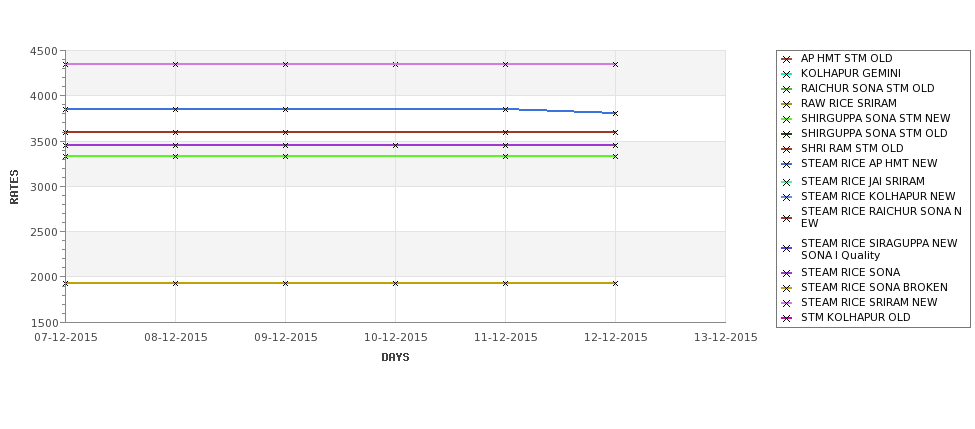Click the dark red line point on 09-12-2015
975x429 pixels.
click(x=285, y=132)
